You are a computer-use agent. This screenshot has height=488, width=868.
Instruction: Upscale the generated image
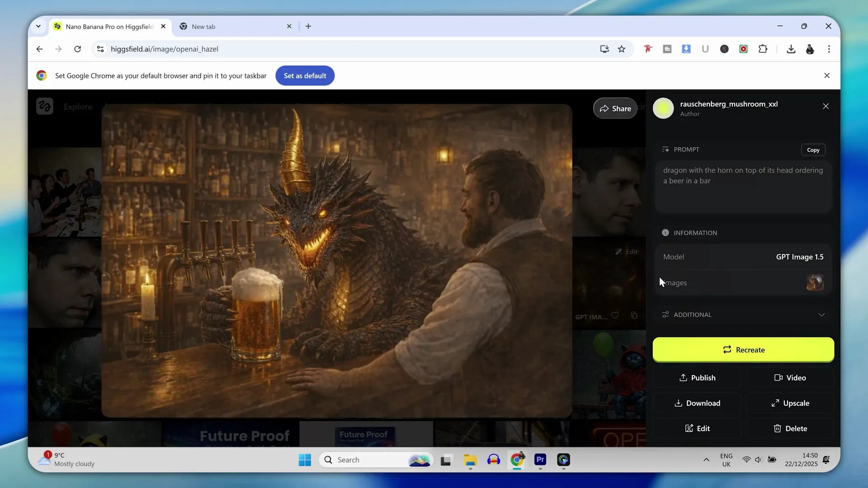(790, 403)
